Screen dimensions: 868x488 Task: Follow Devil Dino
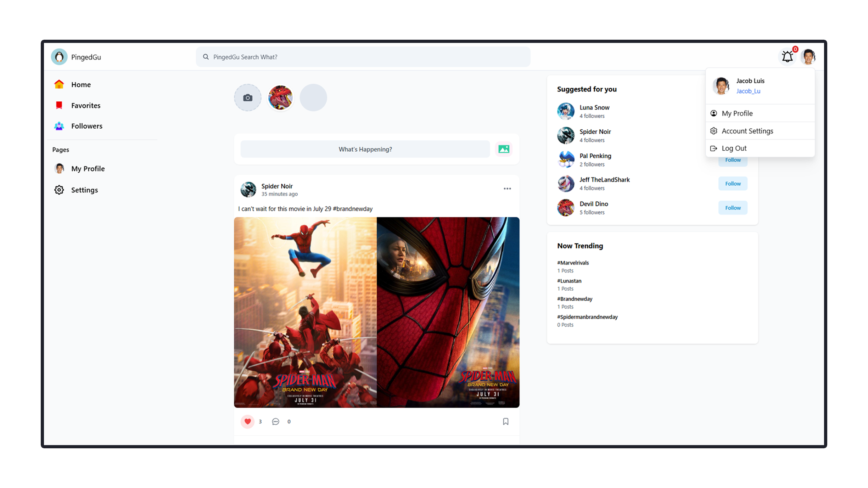[x=733, y=208]
